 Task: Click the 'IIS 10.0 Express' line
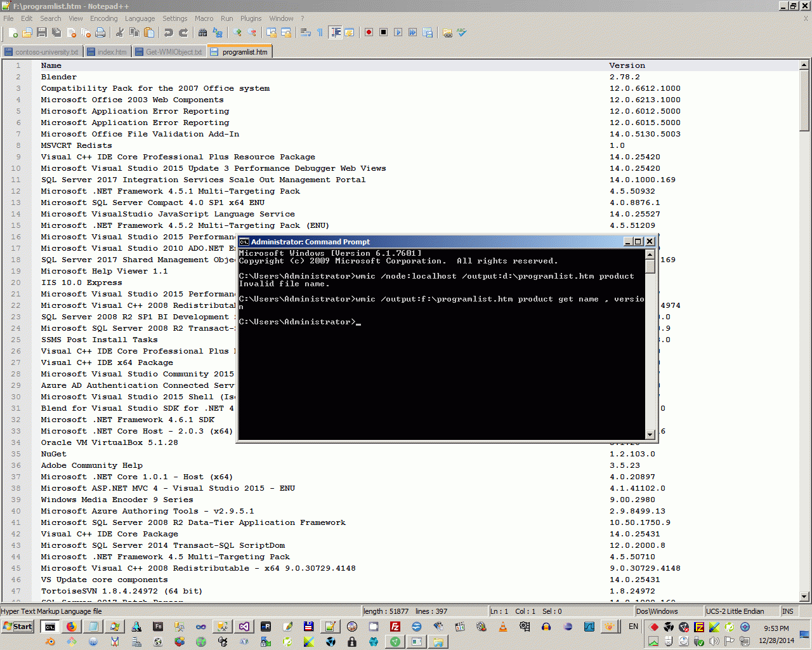(x=82, y=282)
